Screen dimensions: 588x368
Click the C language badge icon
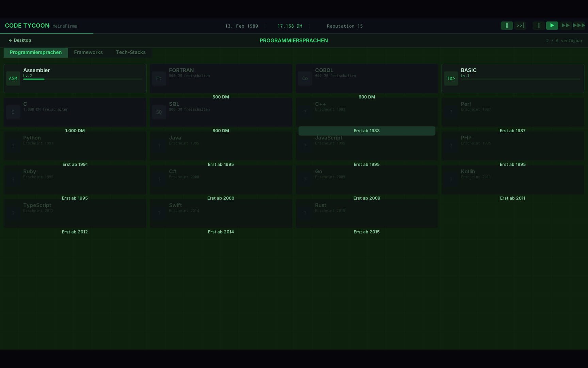pyautogui.click(x=13, y=112)
